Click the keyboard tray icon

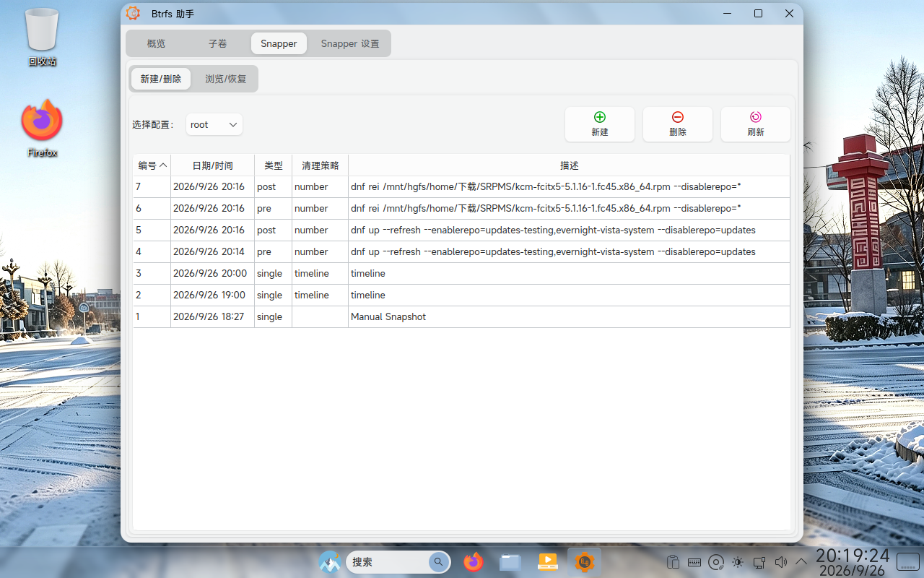tap(694, 562)
